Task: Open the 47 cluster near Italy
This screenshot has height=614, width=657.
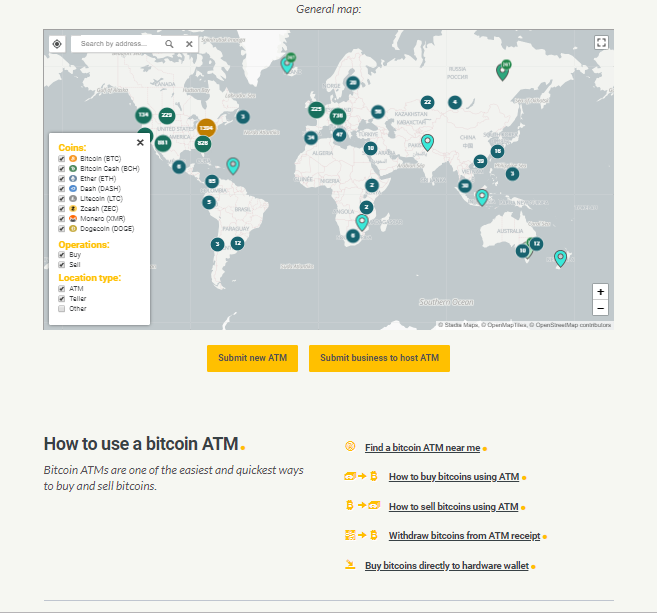Action: point(339,135)
